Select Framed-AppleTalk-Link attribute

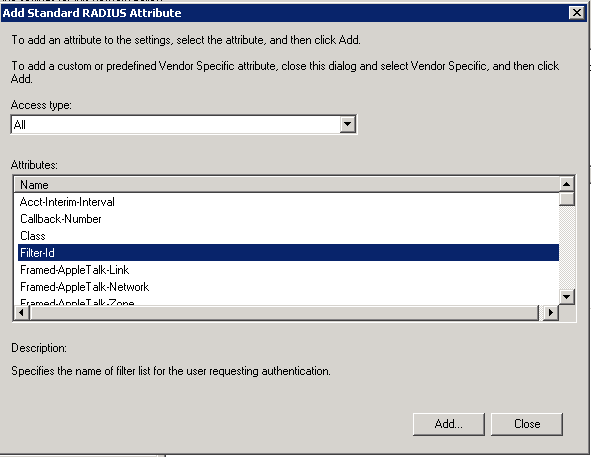coord(288,270)
